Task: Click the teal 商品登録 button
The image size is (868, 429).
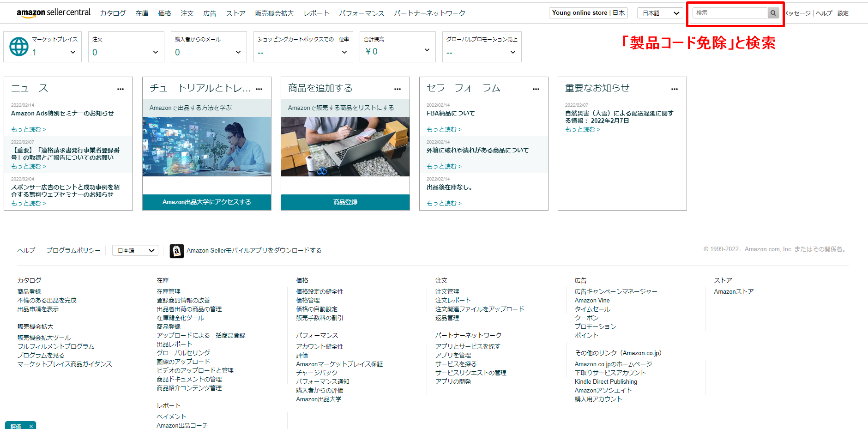Action: coord(345,202)
